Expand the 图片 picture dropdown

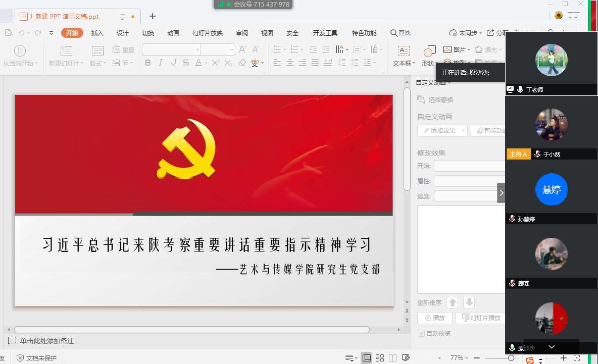coord(469,49)
